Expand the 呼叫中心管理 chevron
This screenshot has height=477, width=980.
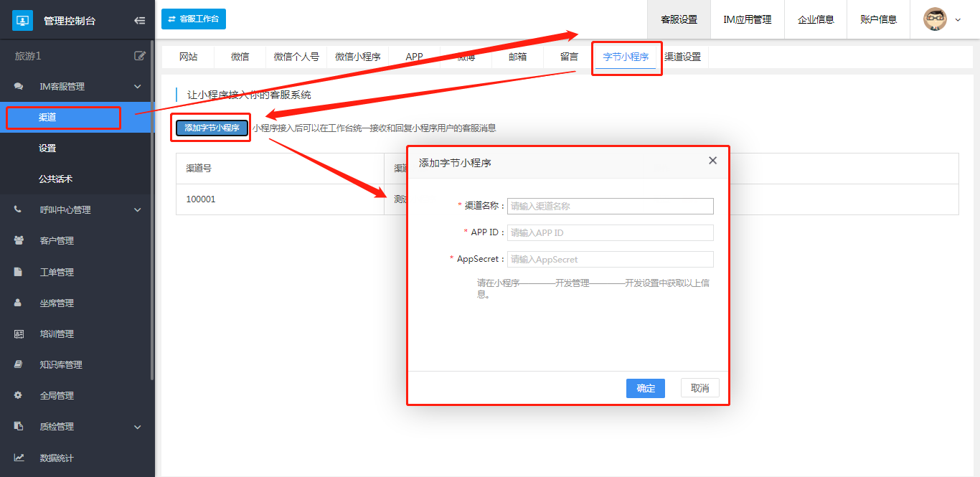click(138, 210)
